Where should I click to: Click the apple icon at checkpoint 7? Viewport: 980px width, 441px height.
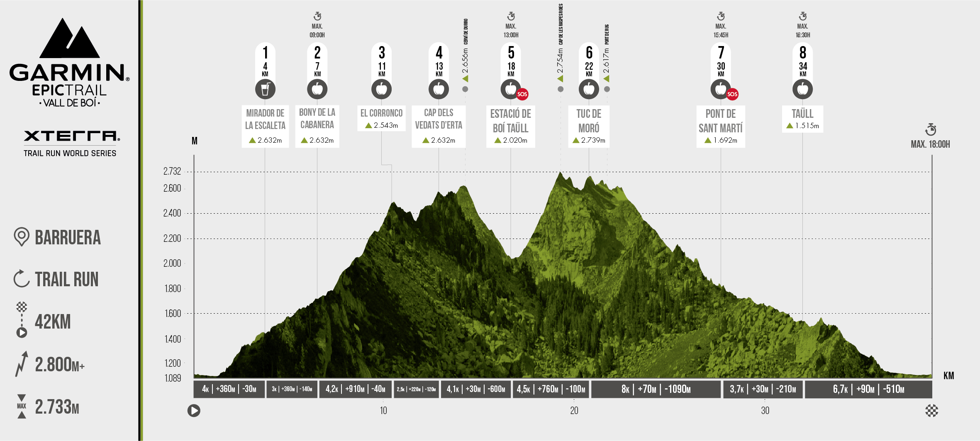pos(721,89)
